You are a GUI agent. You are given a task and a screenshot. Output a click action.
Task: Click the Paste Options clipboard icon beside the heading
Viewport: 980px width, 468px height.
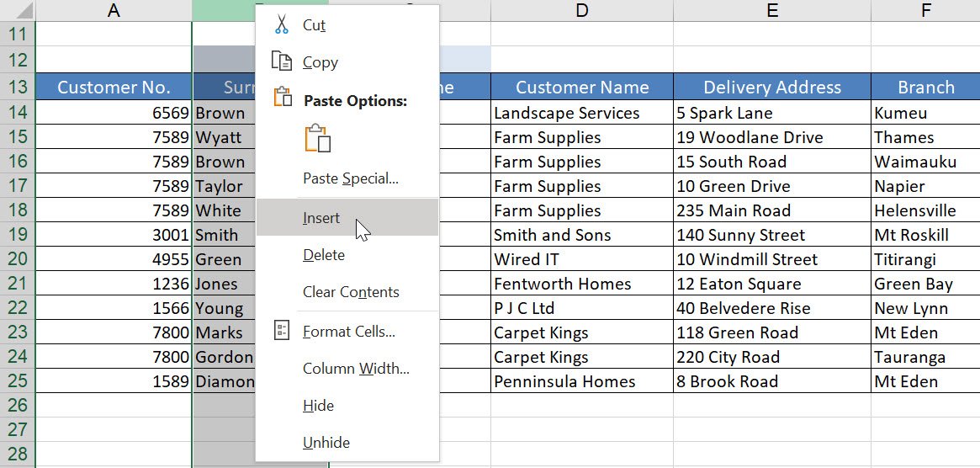tap(283, 97)
